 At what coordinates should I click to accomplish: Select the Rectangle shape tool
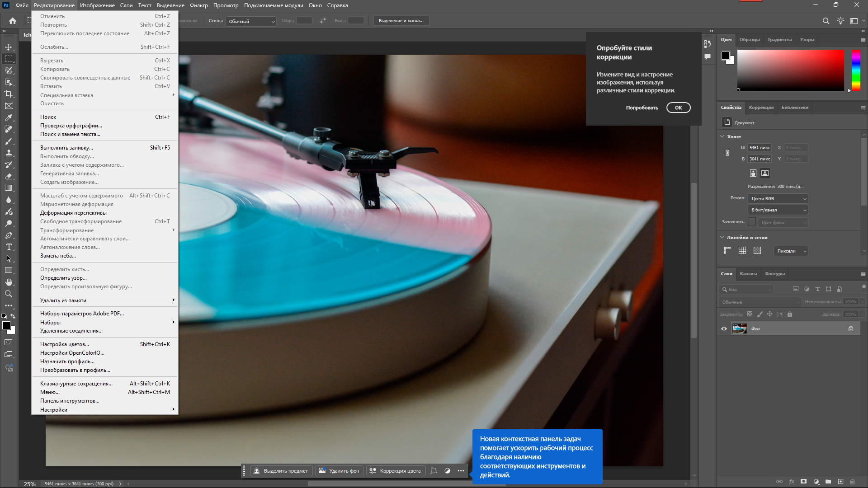point(9,270)
